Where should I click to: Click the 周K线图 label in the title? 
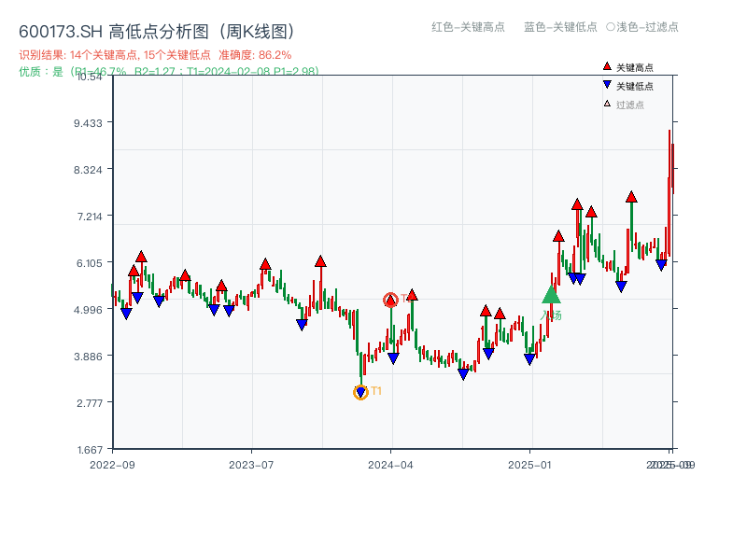[x=254, y=30]
